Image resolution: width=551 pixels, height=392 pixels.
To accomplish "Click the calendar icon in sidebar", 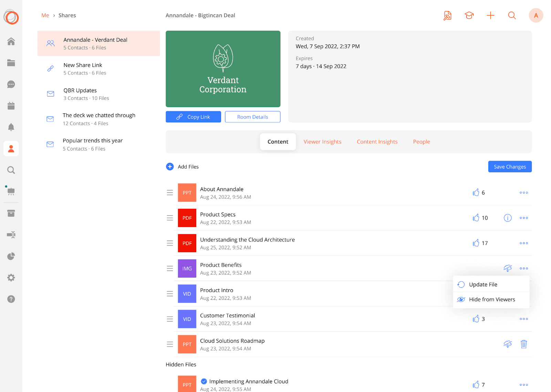I will [11, 106].
